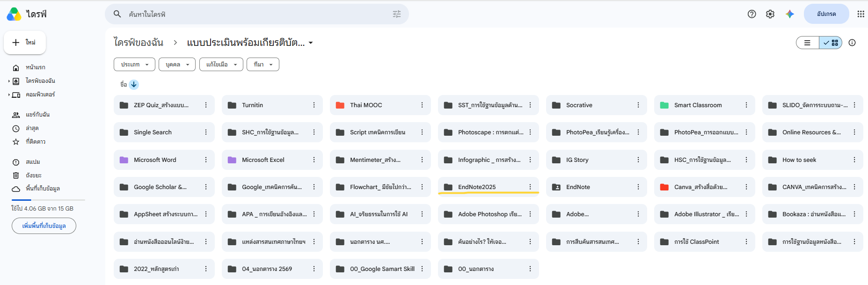The width and height of the screenshot is (868, 285).
Task: Open more actions for 04_นอกตาราง 2569 folder
Action: [314, 269]
